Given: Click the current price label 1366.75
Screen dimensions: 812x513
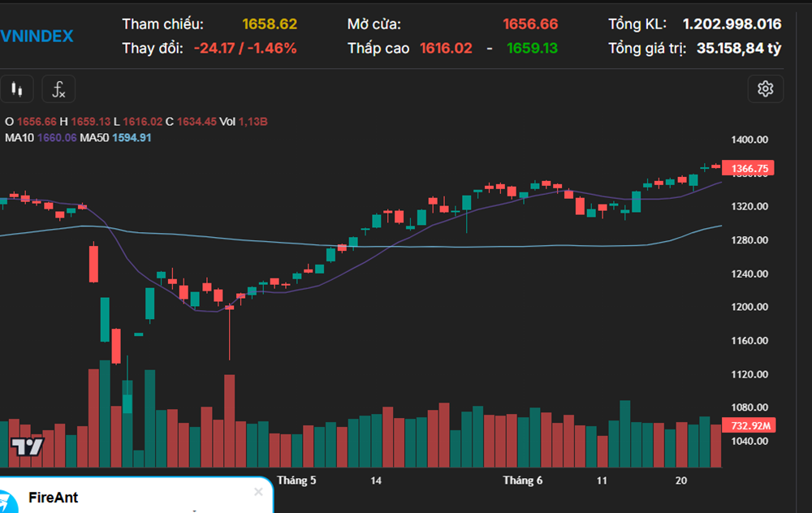Looking at the screenshot, I should [x=749, y=169].
